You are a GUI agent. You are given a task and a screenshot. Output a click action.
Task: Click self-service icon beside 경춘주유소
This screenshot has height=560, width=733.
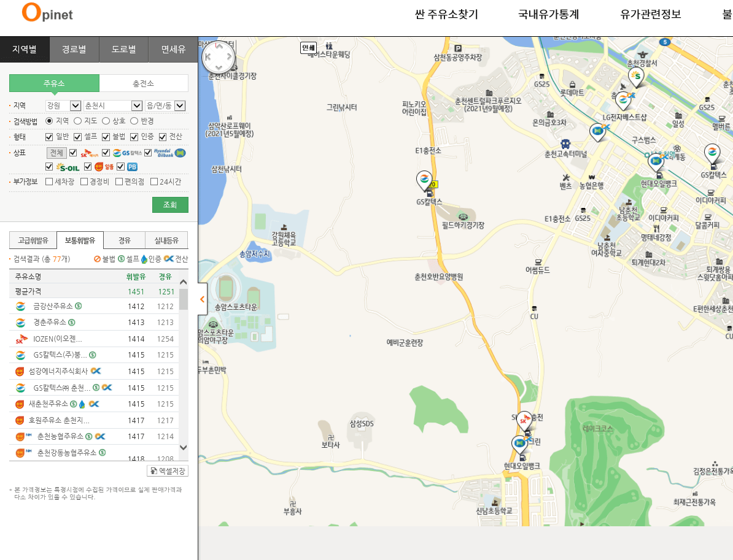(x=72, y=322)
